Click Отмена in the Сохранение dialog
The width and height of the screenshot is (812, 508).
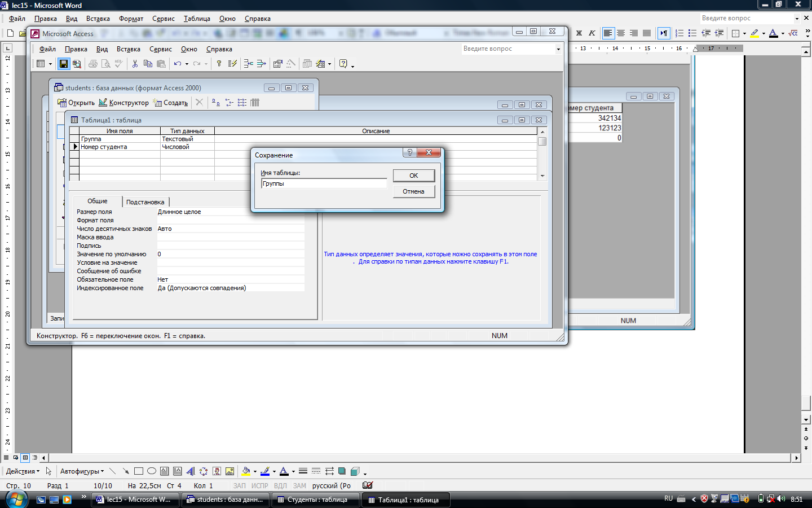[x=414, y=191]
